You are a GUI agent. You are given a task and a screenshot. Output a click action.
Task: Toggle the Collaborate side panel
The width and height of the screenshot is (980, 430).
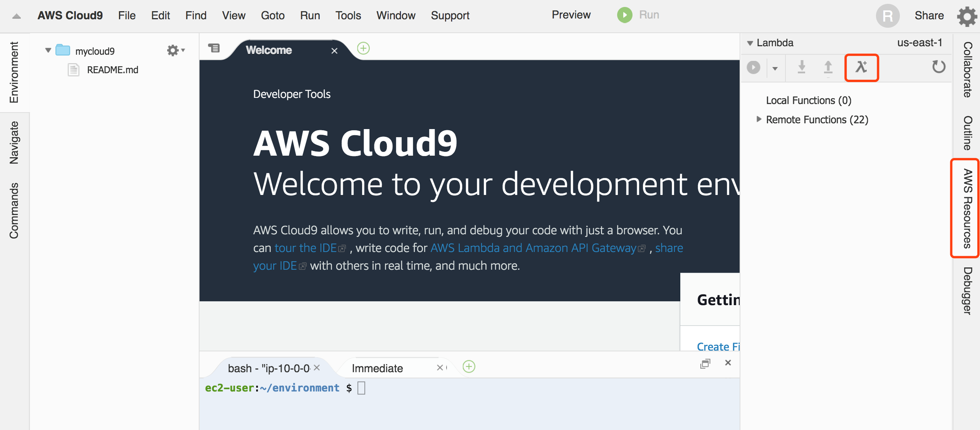point(967,70)
